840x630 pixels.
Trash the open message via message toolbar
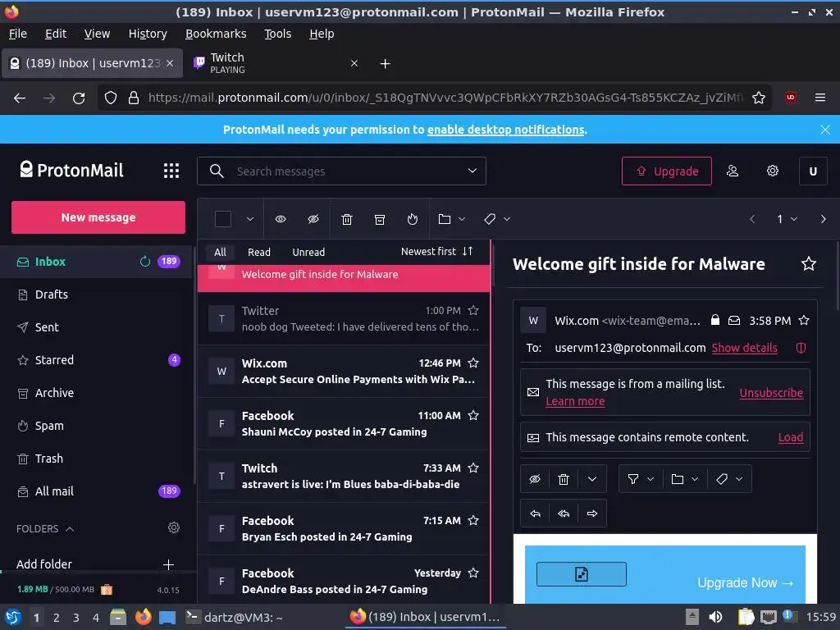point(563,479)
